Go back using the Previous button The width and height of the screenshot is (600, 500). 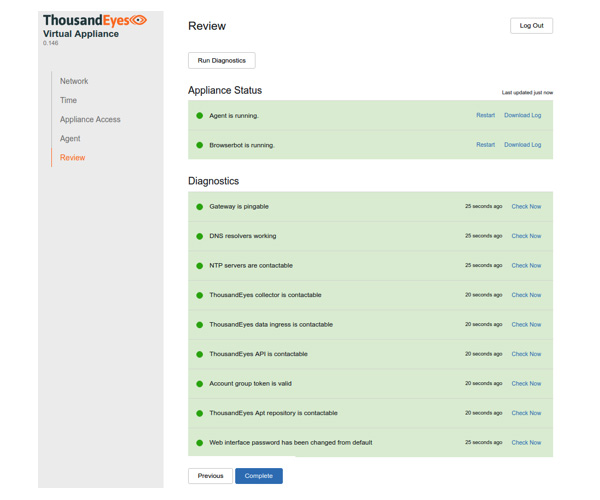pyautogui.click(x=210, y=476)
